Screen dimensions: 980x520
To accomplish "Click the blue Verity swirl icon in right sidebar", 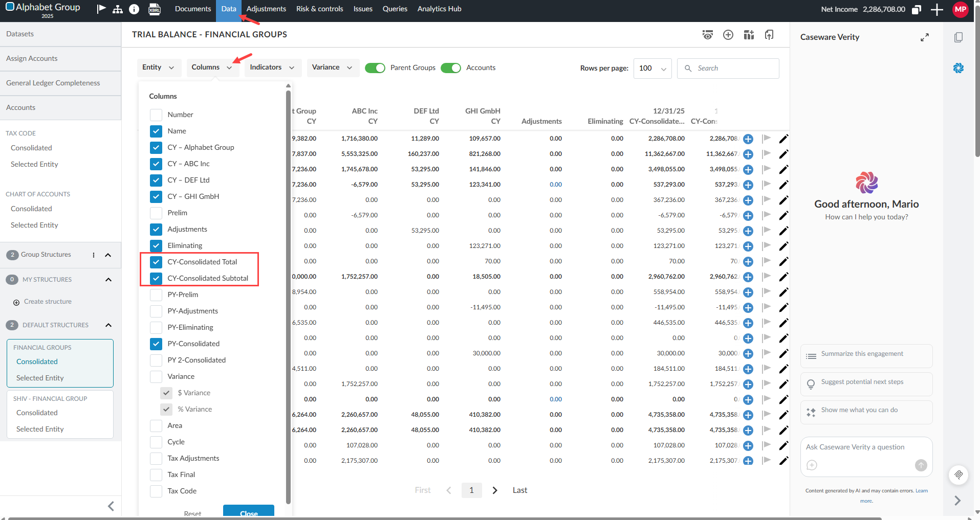I will click(959, 68).
